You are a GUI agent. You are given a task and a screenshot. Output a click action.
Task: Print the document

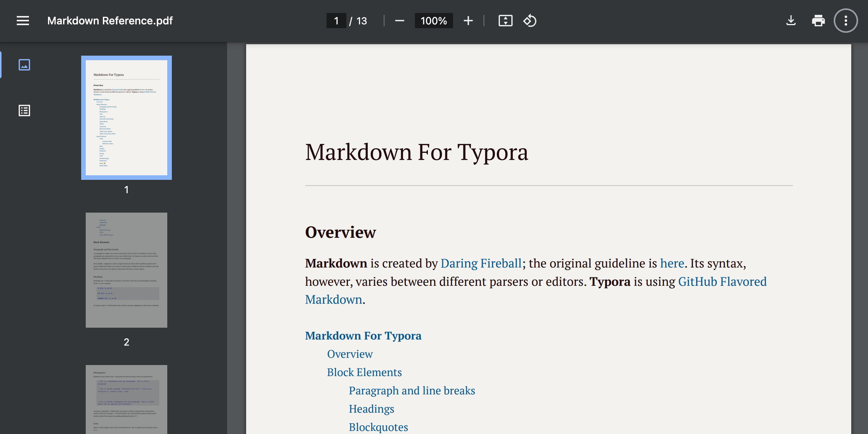[x=818, y=21]
